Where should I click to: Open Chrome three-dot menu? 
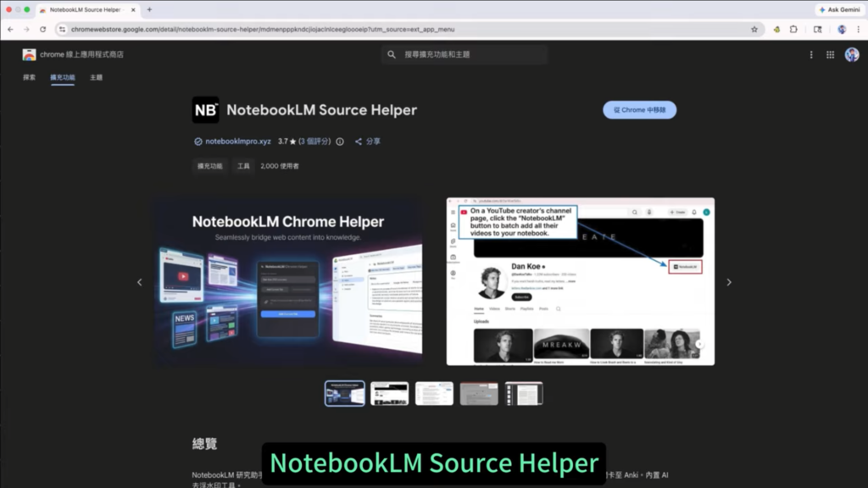pos(858,30)
